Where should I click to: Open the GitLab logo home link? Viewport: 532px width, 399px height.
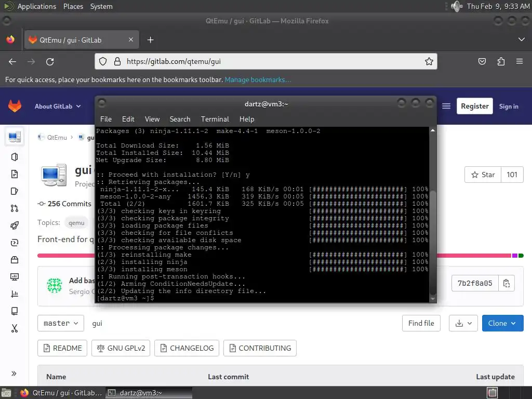tap(15, 106)
